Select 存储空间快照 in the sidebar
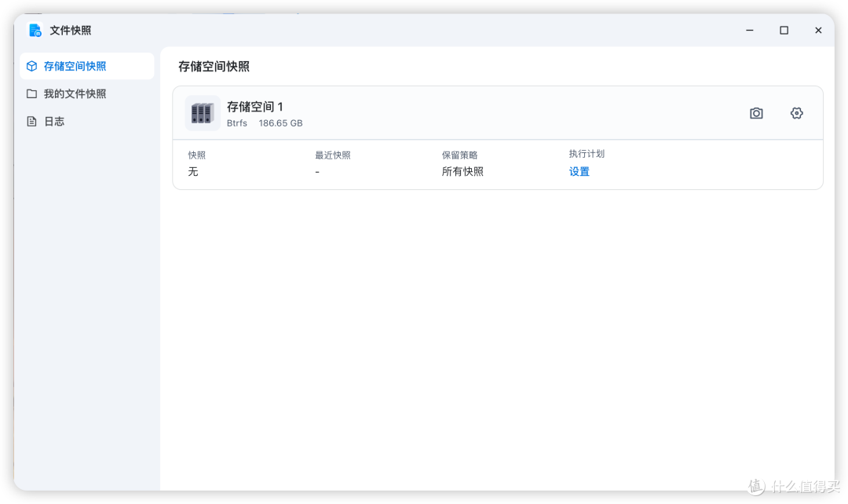Image resolution: width=848 pixels, height=504 pixels. click(x=87, y=66)
